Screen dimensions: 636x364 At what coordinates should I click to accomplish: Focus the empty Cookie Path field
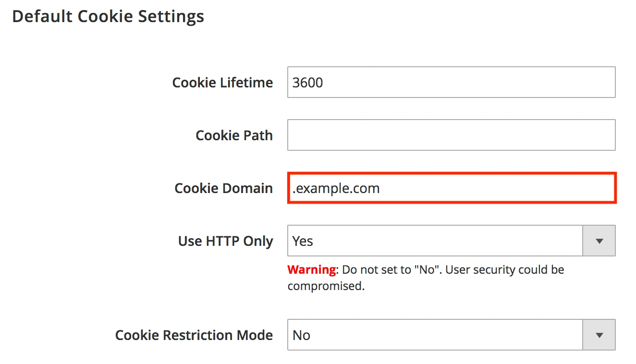451,135
